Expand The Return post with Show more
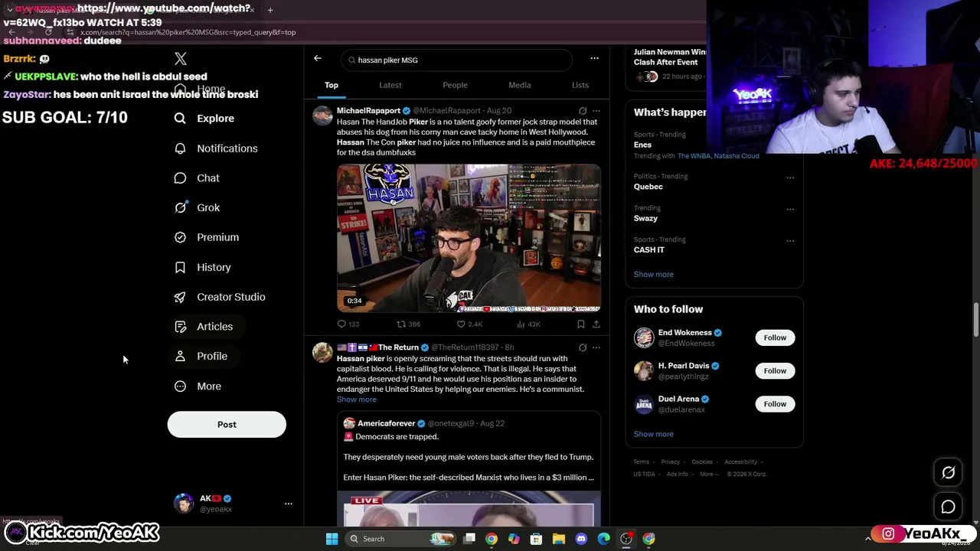 357,399
